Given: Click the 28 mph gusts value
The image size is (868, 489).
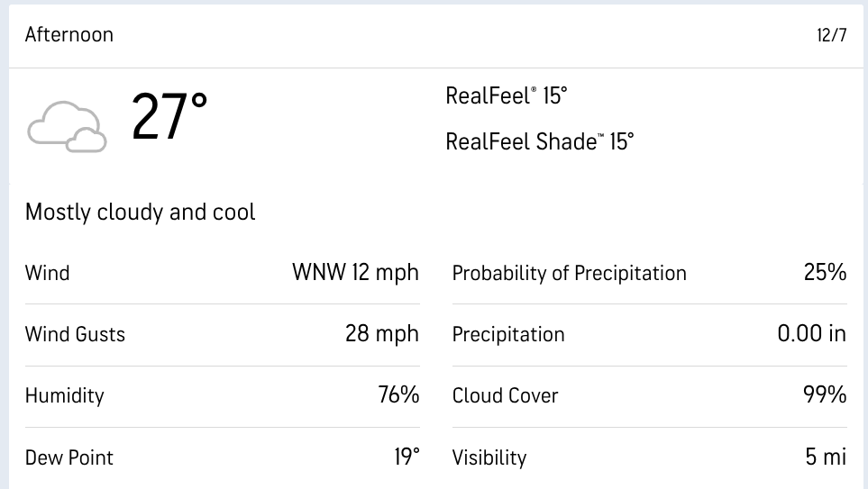Looking at the screenshot, I should pos(381,334).
